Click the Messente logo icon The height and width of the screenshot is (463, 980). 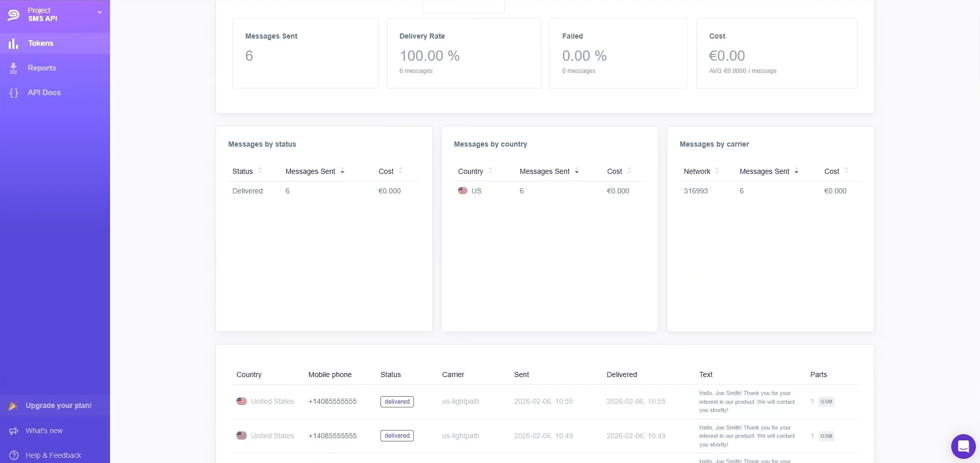[x=13, y=14]
